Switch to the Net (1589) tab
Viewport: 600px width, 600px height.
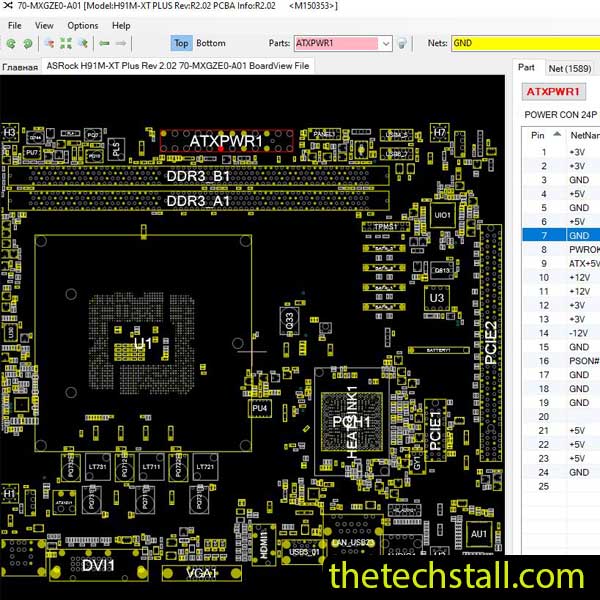[570, 68]
